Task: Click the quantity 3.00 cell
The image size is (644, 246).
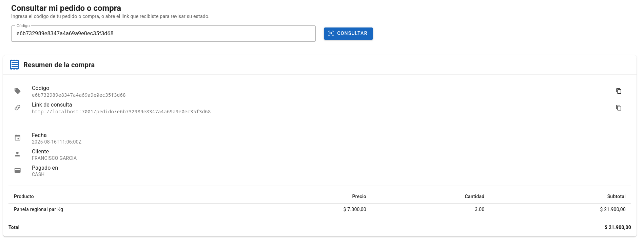Action: tap(480, 209)
